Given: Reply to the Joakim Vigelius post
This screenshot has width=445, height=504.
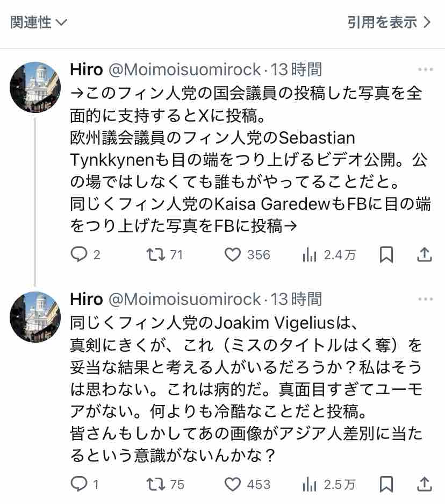Looking at the screenshot, I should point(79,484).
